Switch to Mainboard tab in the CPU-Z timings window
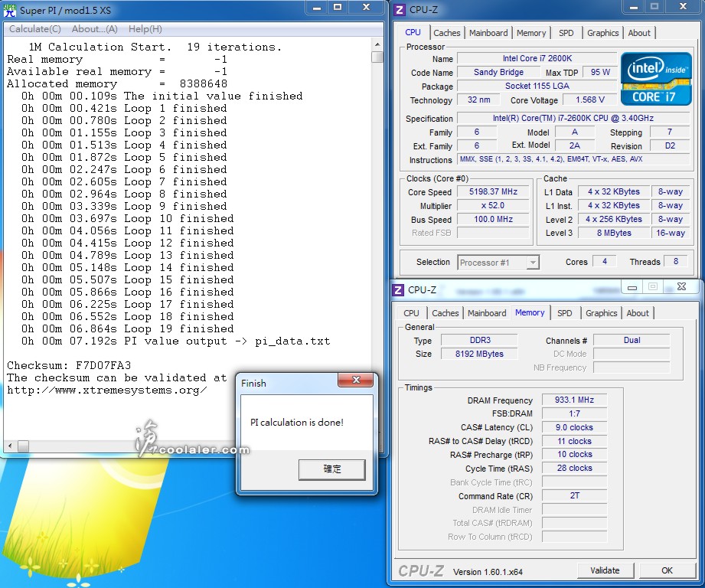 click(487, 313)
